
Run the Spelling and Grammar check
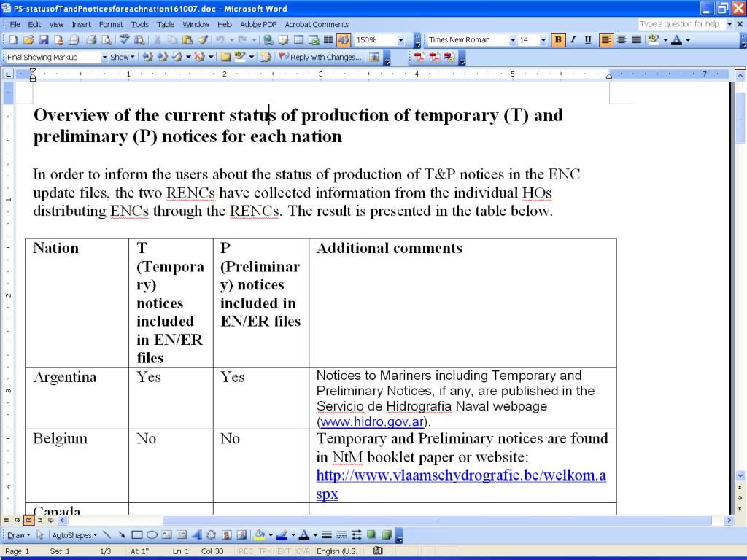pyautogui.click(x=125, y=40)
